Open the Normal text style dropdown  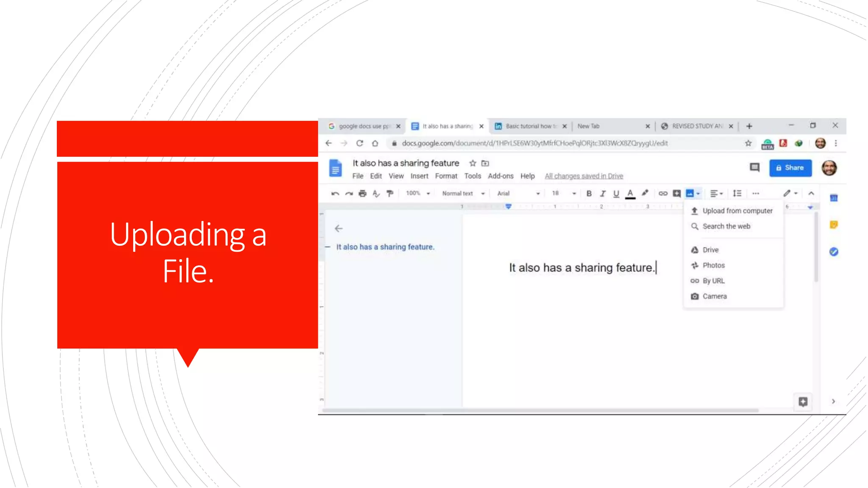(463, 194)
